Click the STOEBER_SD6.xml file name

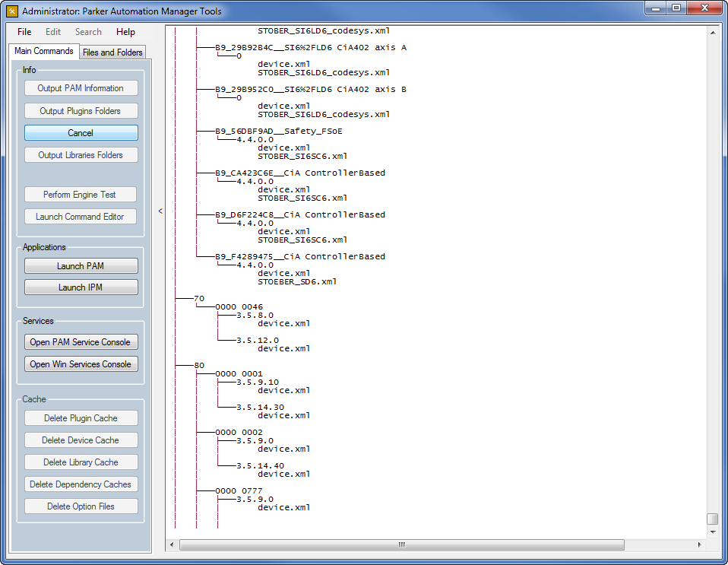(297, 281)
